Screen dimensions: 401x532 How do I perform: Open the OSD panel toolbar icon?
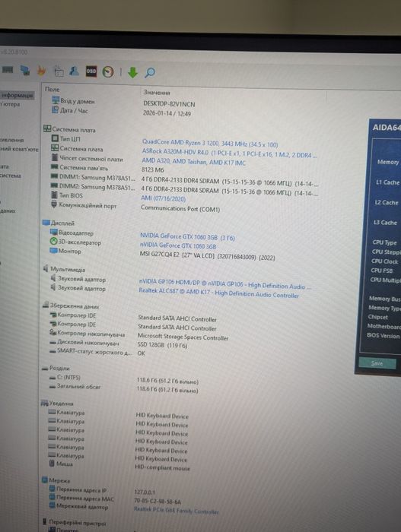(x=91, y=71)
